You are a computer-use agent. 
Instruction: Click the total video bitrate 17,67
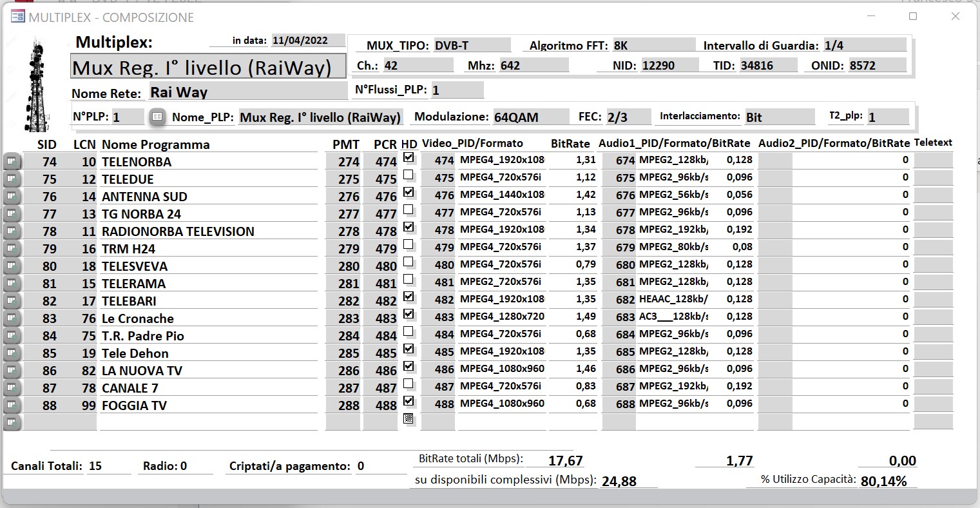[566, 461]
